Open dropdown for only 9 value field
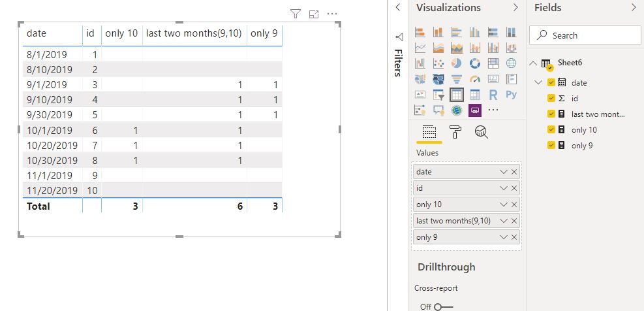This screenshot has height=311, width=644. point(504,237)
